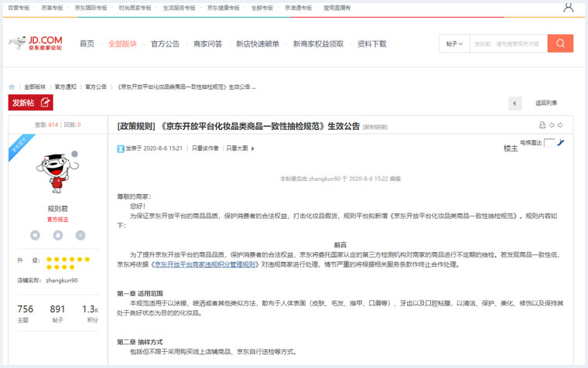Screen dimensions: 588x368
Task: Open 生活服务专版 in the top bar
Action: pos(179,8)
